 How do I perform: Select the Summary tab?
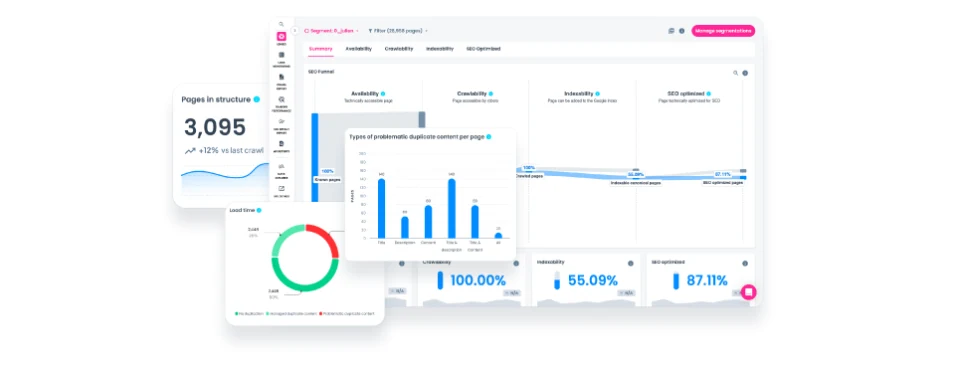tap(320, 49)
